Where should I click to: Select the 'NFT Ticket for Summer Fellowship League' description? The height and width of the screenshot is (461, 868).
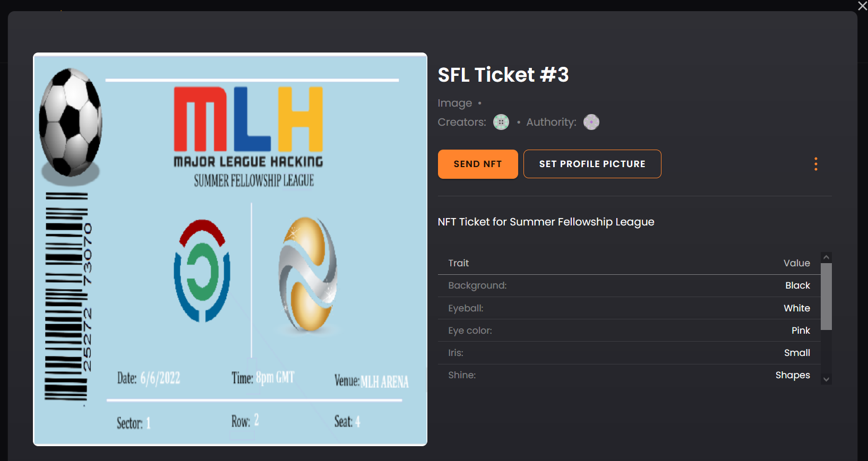[546, 222]
